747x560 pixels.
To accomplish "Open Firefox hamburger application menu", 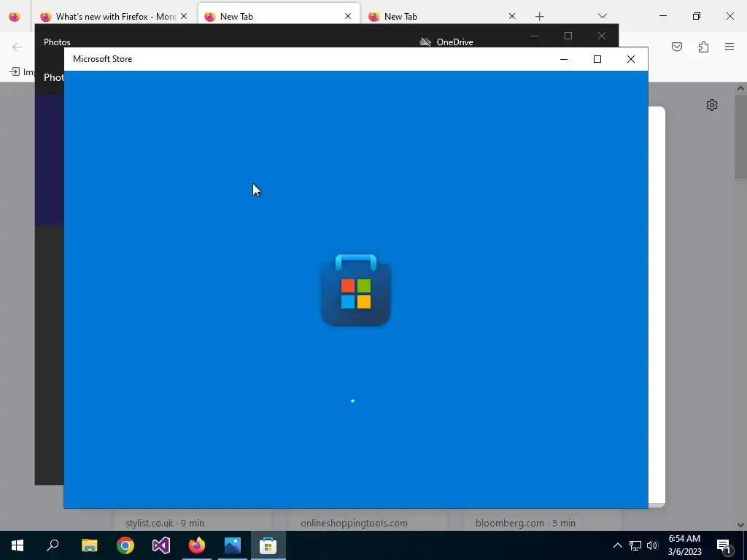I will (x=729, y=47).
